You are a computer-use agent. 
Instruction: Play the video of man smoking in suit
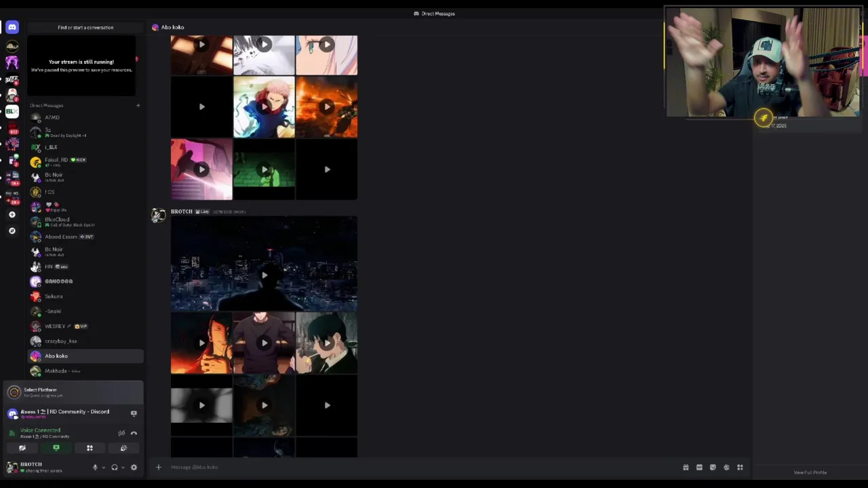coord(327,342)
